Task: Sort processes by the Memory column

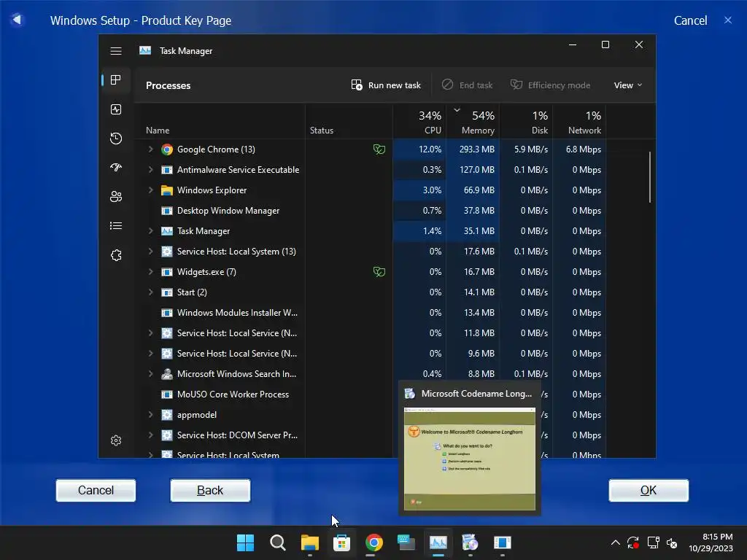Action: 473,122
